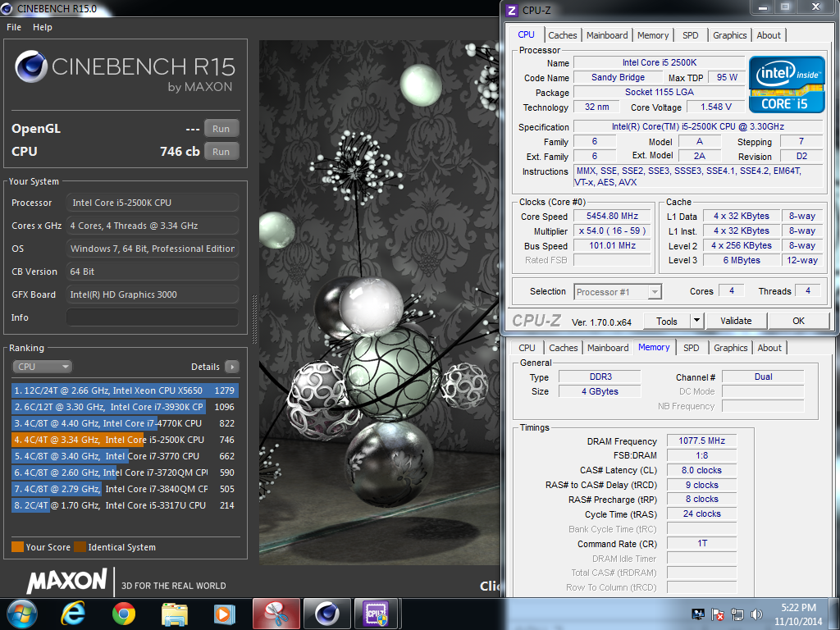
Task: Open the Ranking CPU dropdown
Action: coord(42,367)
